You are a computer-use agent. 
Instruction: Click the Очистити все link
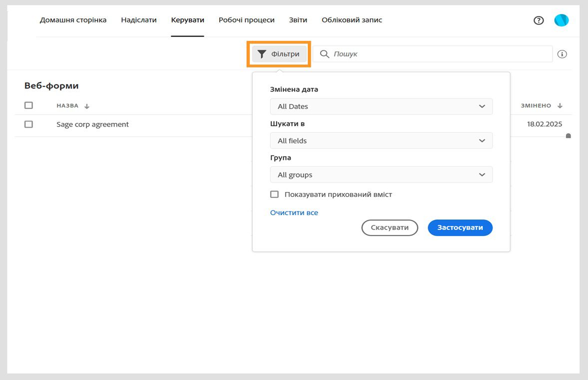(294, 212)
